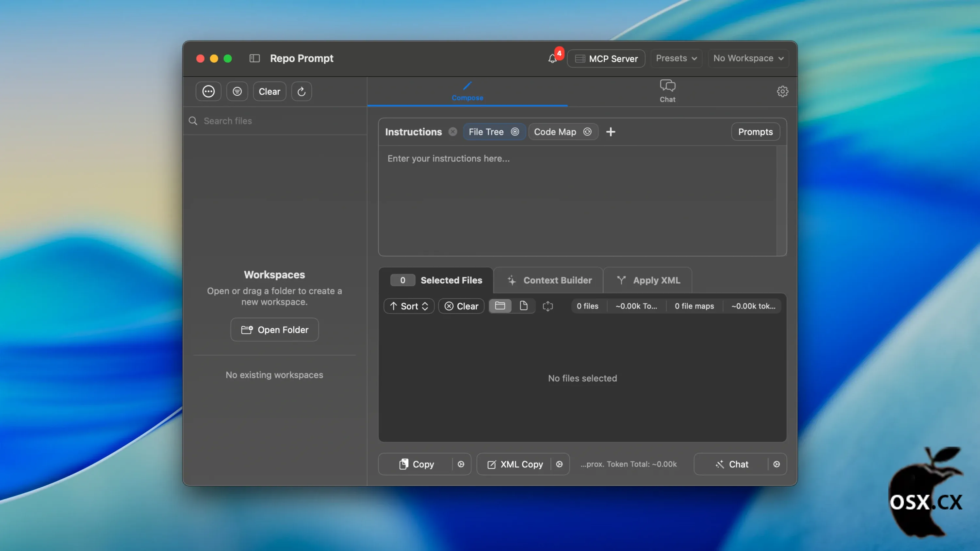
Task: Select the Selected Files tab
Action: coord(436,280)
